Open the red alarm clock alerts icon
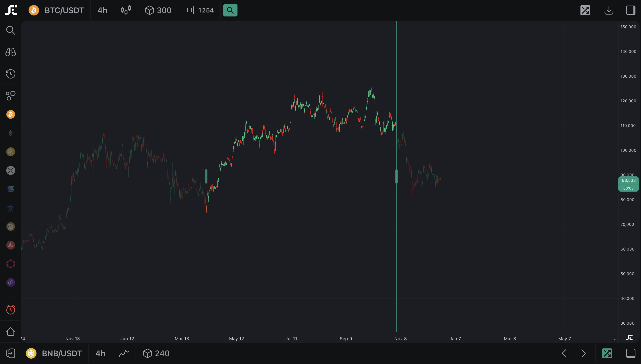This screenshot has height=364, width=641. click(10, 310)
